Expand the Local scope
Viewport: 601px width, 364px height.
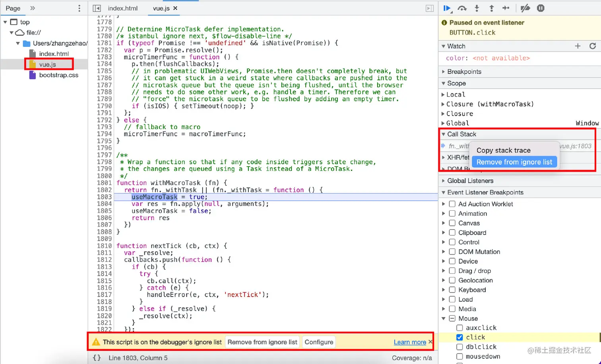[443, 94]
